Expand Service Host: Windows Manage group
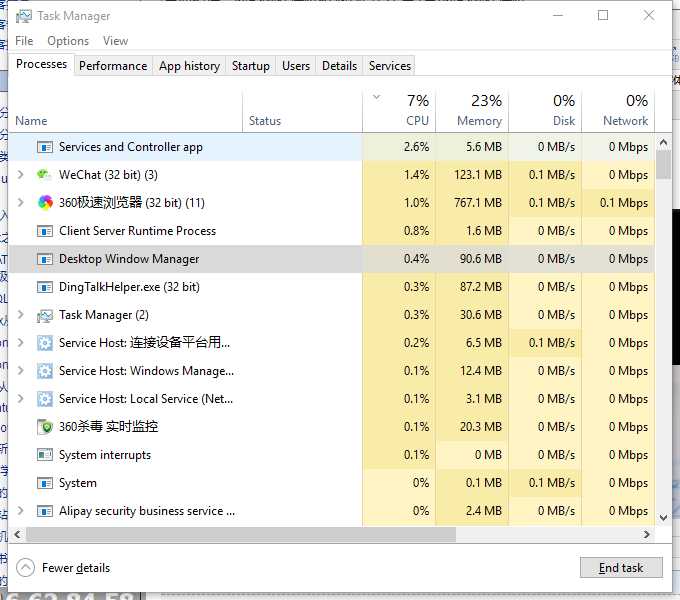This screenshot has width=680, height=600. pyautogui.click(x=20, y=371)
